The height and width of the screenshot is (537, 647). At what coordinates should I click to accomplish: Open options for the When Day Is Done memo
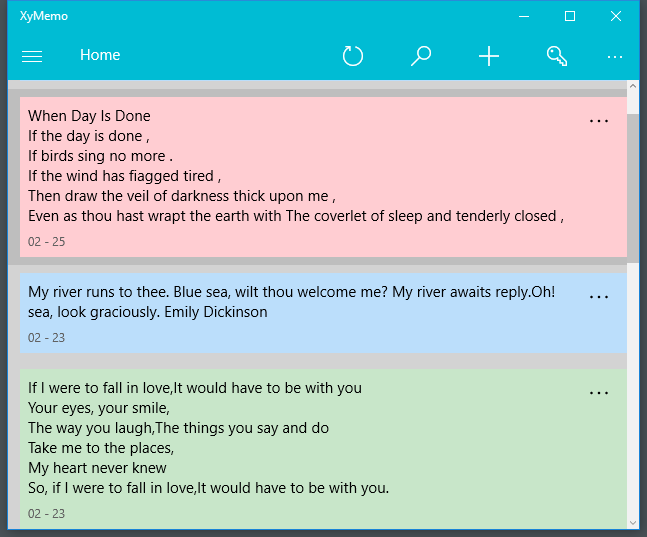pyautogui.click(x=599, y=121)
